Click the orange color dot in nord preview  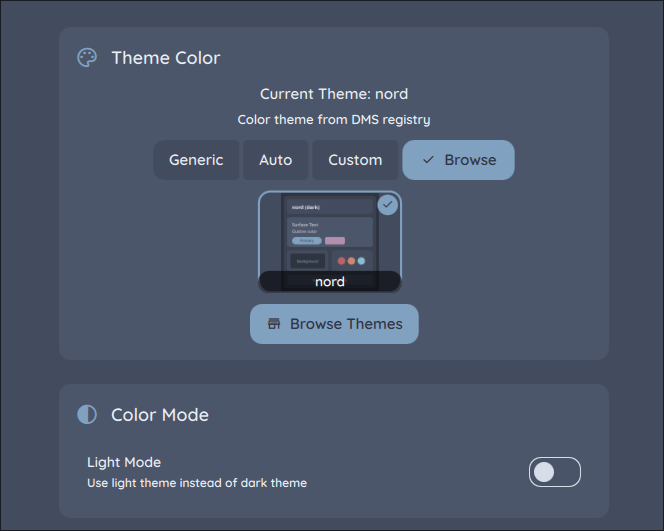[351, 261]
